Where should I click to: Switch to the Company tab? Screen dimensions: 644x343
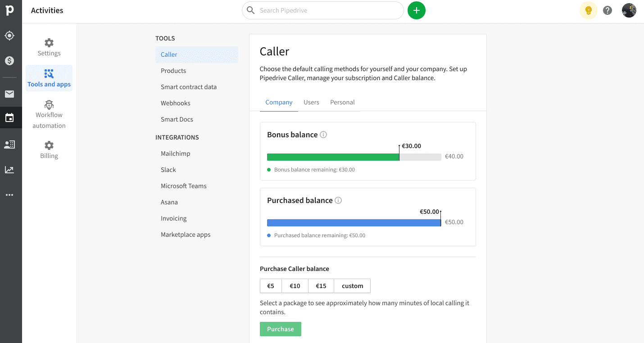(279, 102)
